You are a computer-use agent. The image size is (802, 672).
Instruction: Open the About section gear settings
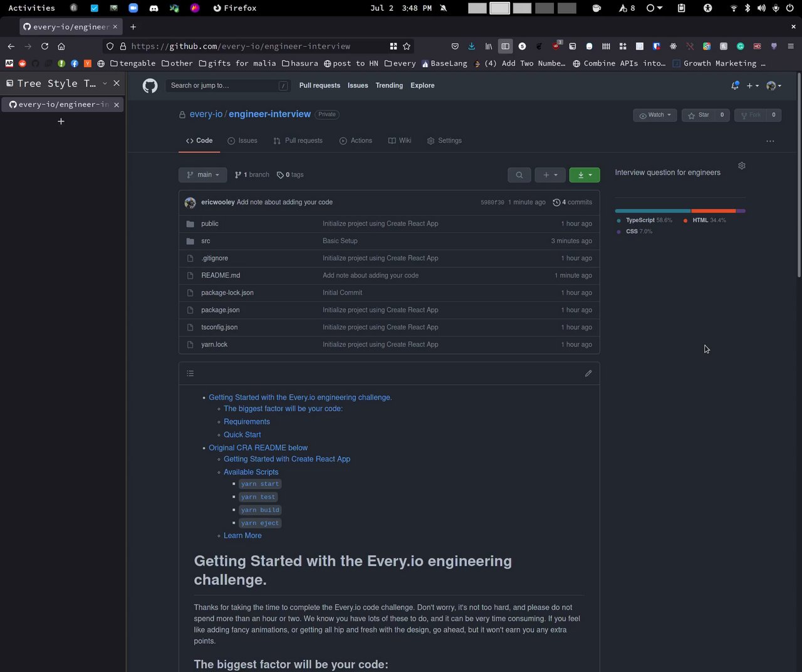(742, 166)
